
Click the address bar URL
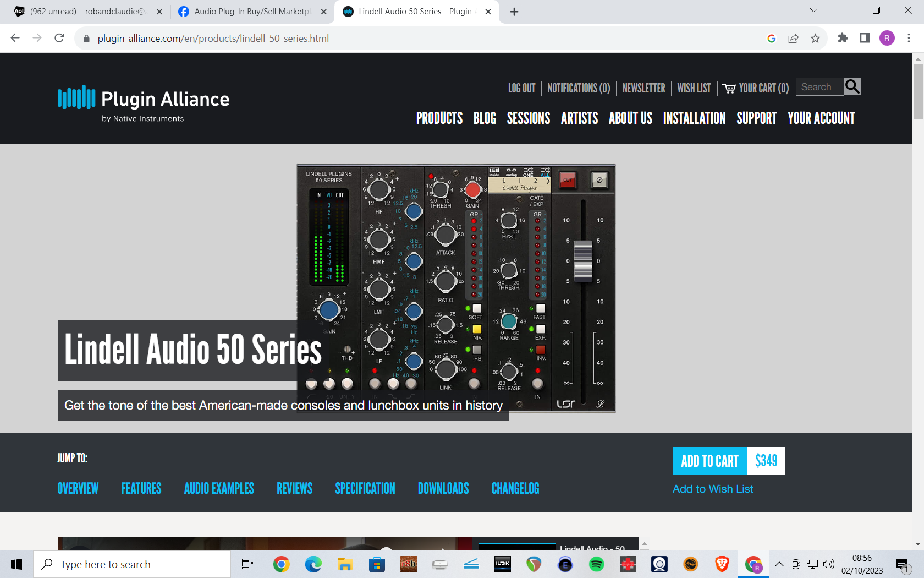[x=213, y=39]
